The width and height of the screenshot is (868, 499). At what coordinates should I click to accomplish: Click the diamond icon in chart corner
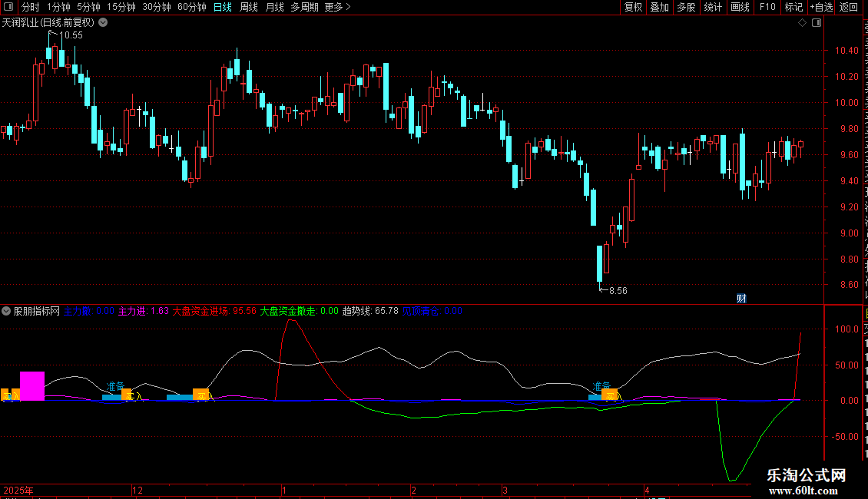(802, 23)
